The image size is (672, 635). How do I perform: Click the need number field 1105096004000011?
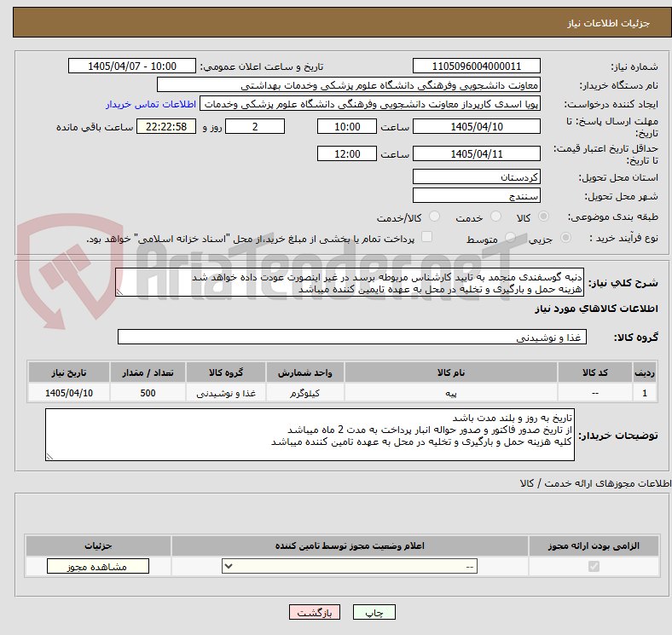tap(476, 66)
